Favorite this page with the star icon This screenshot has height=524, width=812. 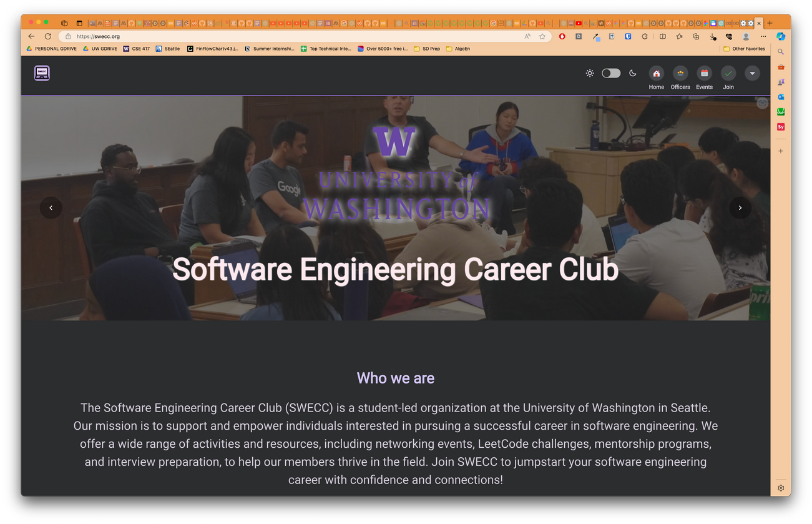tap(542, 37)
